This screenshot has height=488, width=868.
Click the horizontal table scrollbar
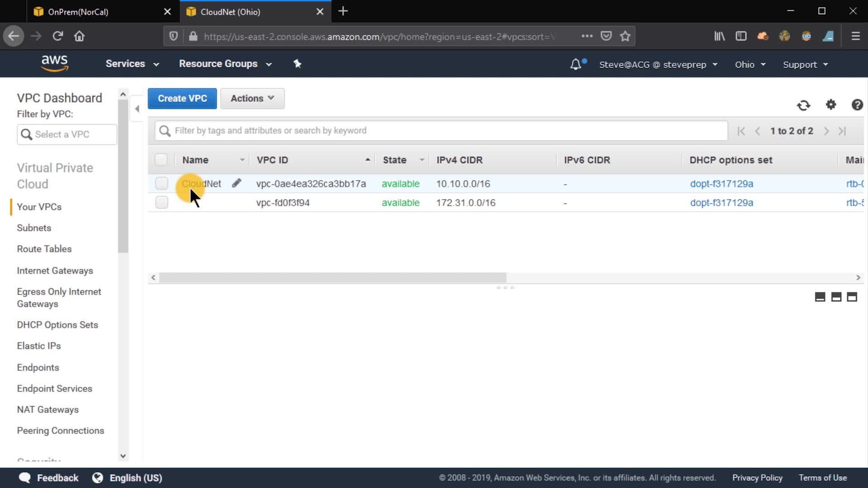pos(333,277)
